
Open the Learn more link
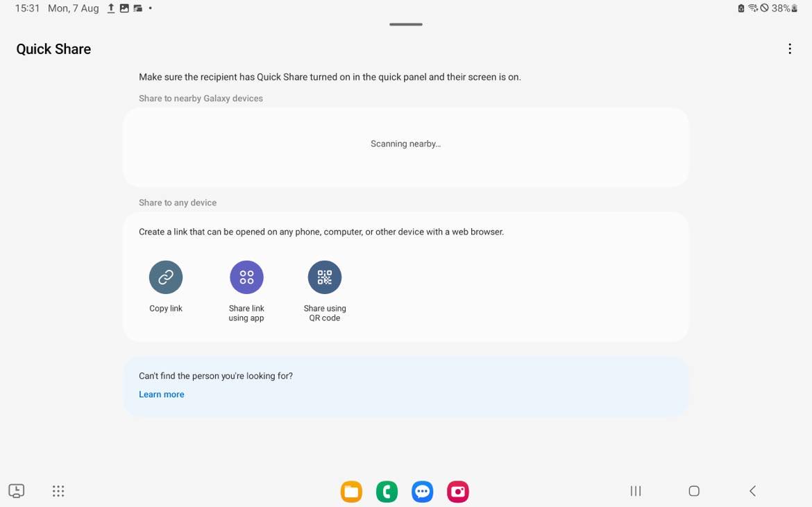tap(162, 394)
